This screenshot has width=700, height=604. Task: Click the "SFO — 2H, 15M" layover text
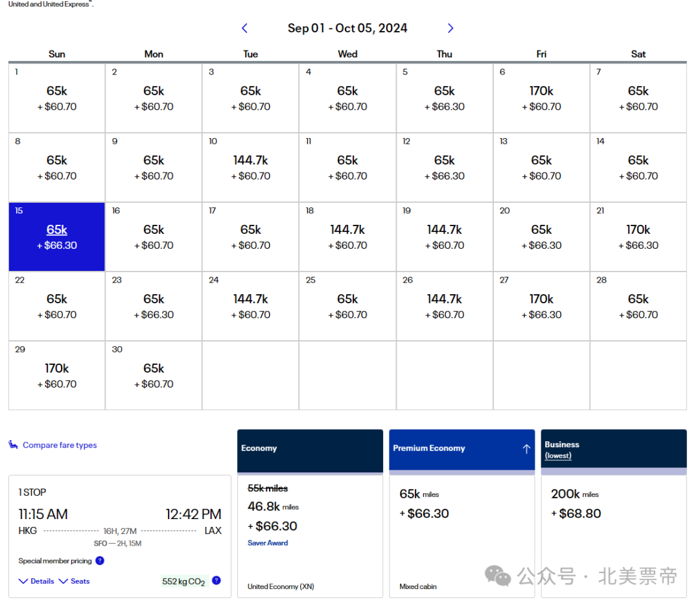point(117,543)
